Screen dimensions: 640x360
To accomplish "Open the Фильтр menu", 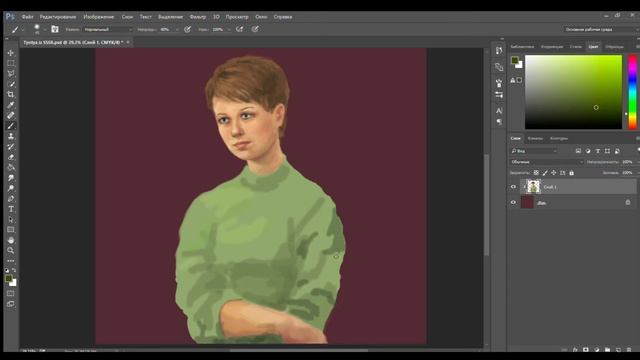I will pos(198,17).
